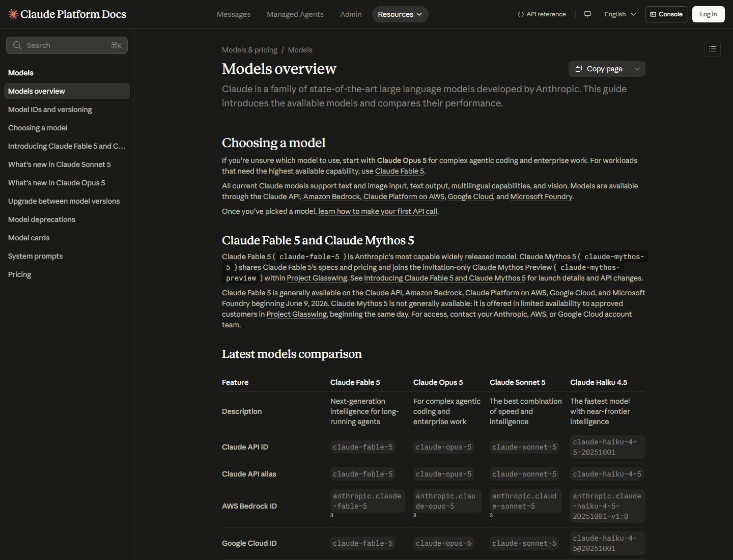The width and height of the screenshot is (733, 560).
Task: Click the API reference braces icon
Action: pyautogui.click(x=521, y=14)
